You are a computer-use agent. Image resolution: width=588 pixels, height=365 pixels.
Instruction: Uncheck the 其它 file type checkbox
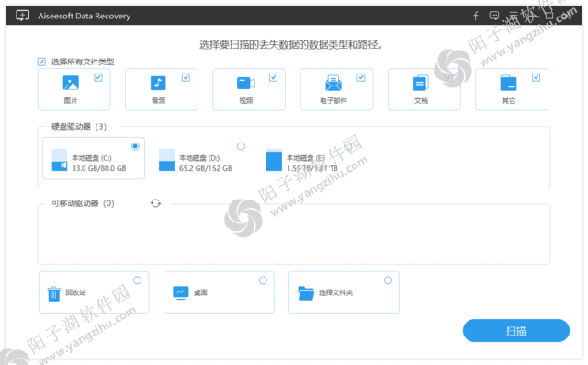tap(537, 77)
